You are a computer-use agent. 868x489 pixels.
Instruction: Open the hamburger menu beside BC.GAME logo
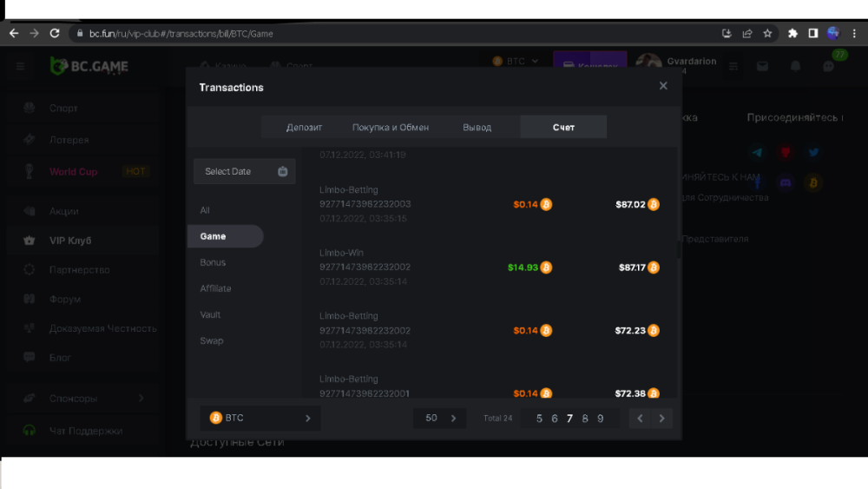click(21, 66)
